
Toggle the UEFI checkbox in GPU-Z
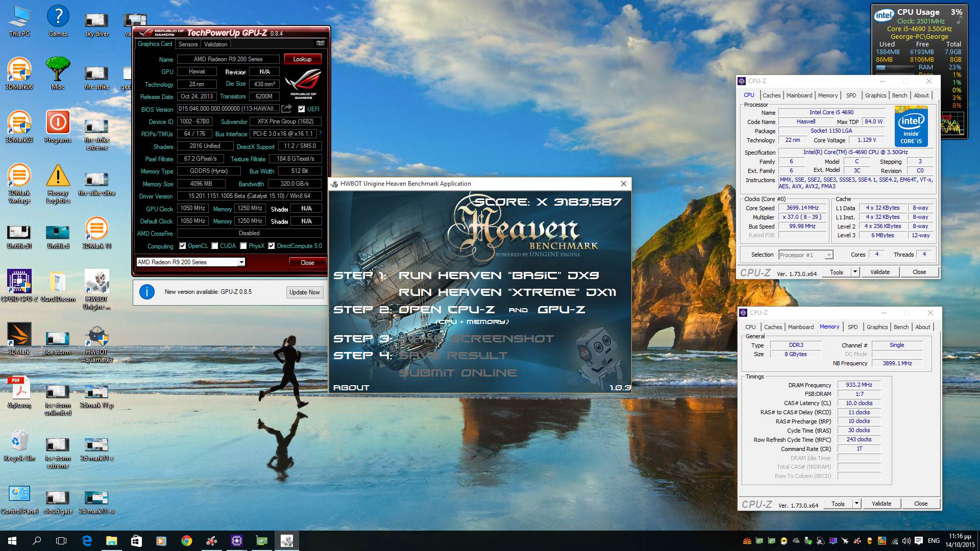302,109
